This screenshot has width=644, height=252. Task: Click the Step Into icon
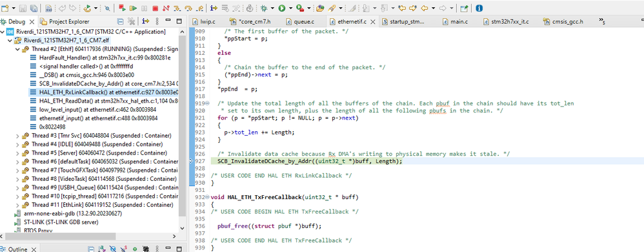(x=177, y=8)
